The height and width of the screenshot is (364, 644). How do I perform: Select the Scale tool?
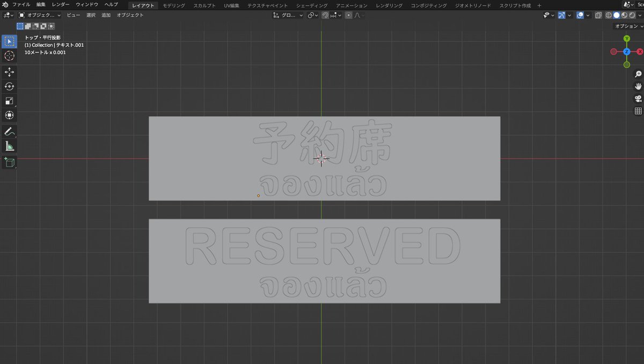(x=10, y=101)
